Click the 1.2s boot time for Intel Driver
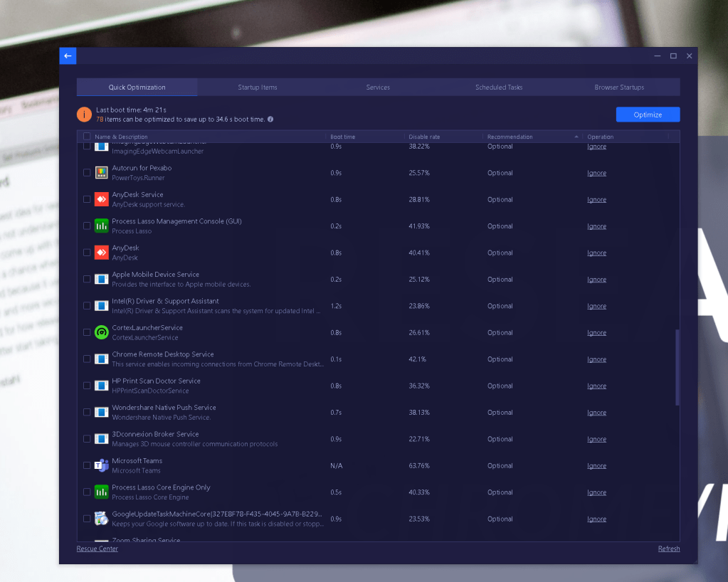 pos(336,306)
